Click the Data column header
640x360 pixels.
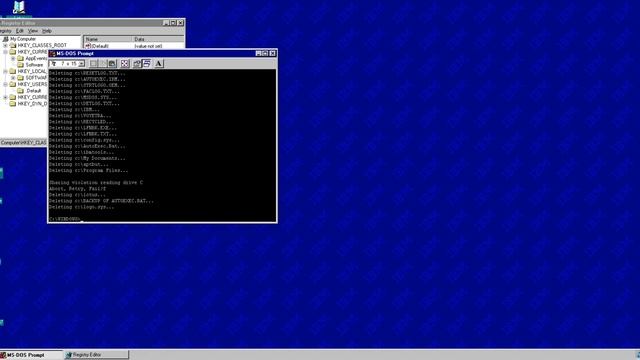[x=158, y=39]
